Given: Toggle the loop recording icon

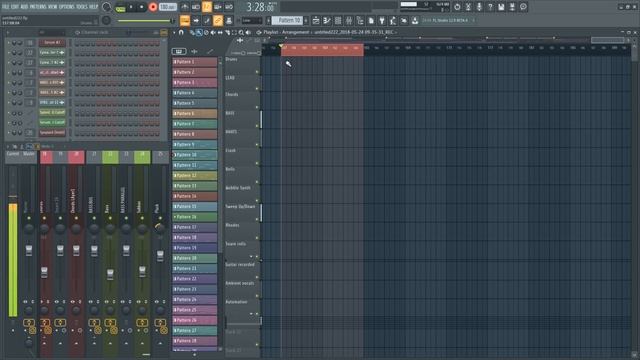Looking at the screenshot, I should point(229,7).
